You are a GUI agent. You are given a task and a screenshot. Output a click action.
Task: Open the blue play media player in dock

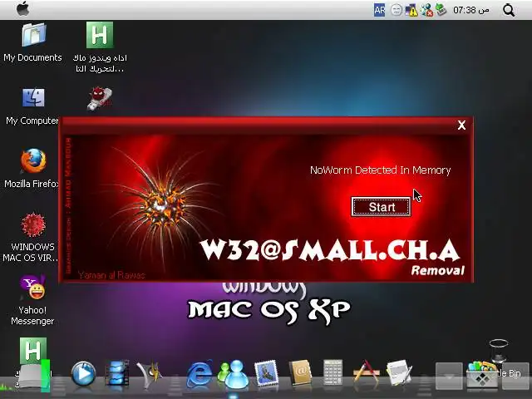(83, 373)
